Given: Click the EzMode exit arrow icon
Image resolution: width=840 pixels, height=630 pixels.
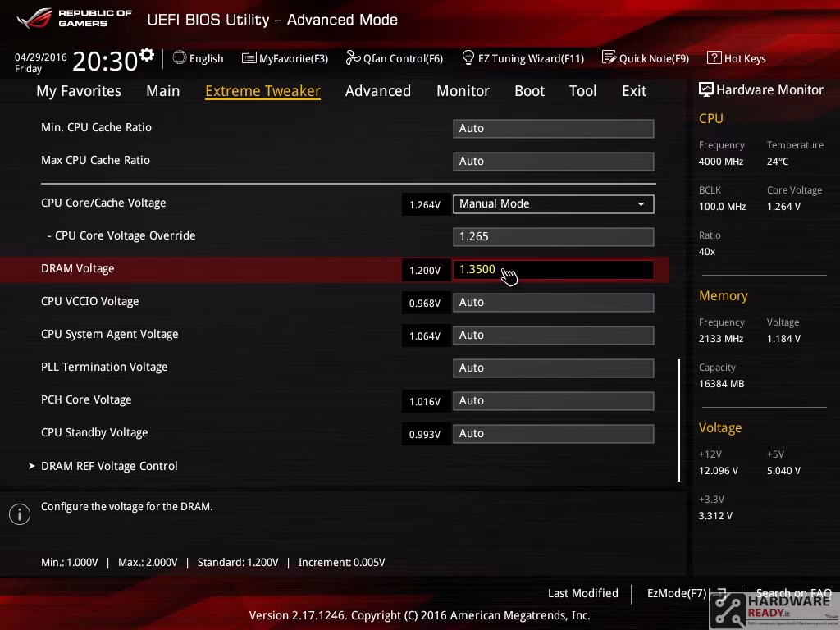Looking at the screenshot, I should coord(721,594).
